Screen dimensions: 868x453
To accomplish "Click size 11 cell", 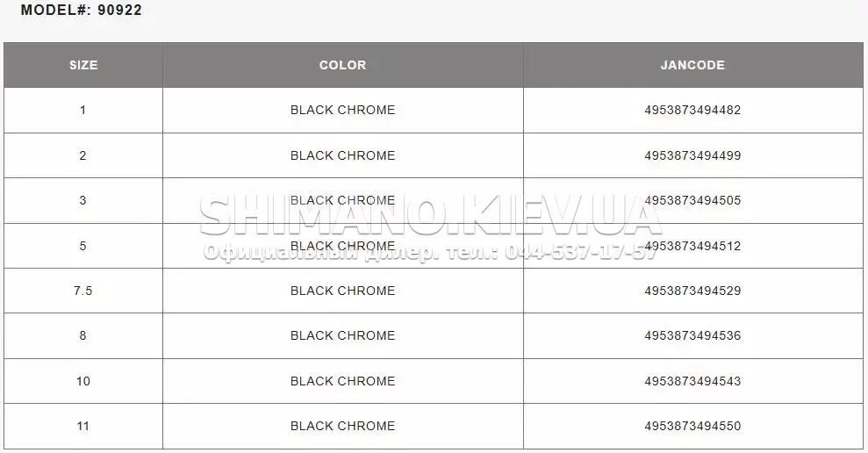I will coord(83,425).
